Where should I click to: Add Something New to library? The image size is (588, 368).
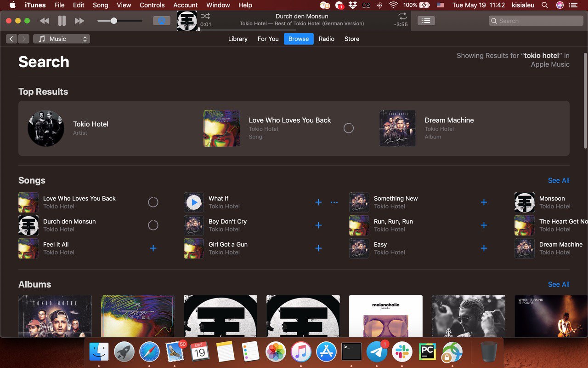point(484,202)
